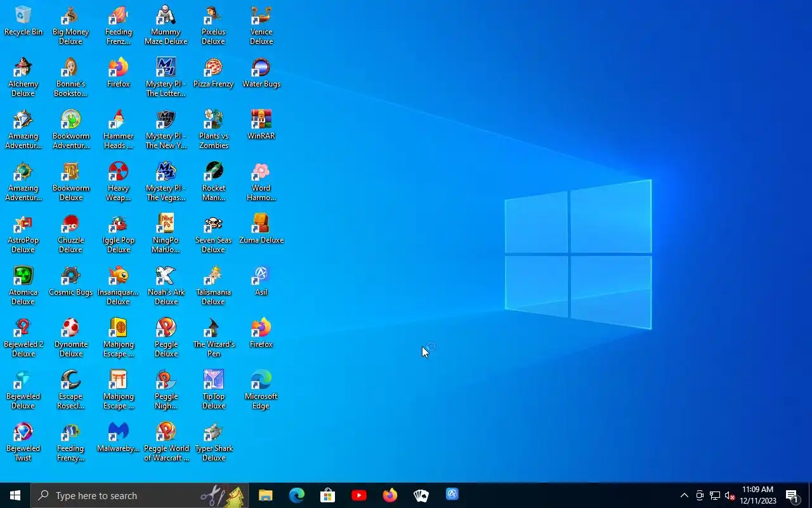Open the clock showing 11:09 AM

(758, 495)
